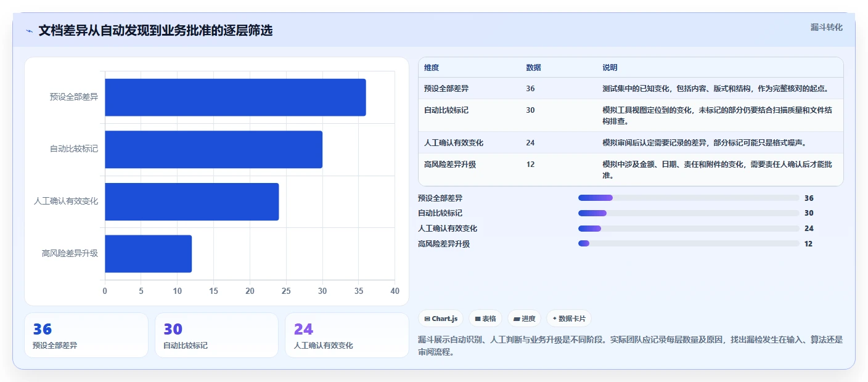Click the 自动比较标记 y-axis label on chart

pos(74,149)
